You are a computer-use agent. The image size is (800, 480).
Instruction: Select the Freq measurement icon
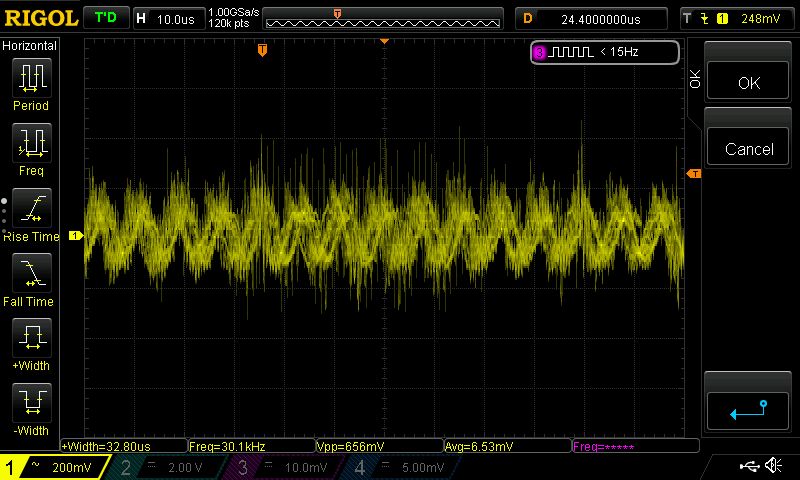coord(32,143)
